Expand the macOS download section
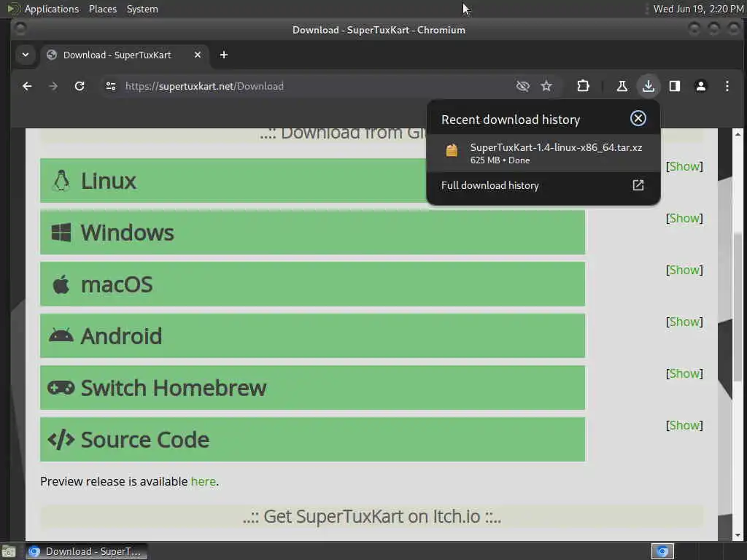Screen dimensions: 747x560 [312, 284]
